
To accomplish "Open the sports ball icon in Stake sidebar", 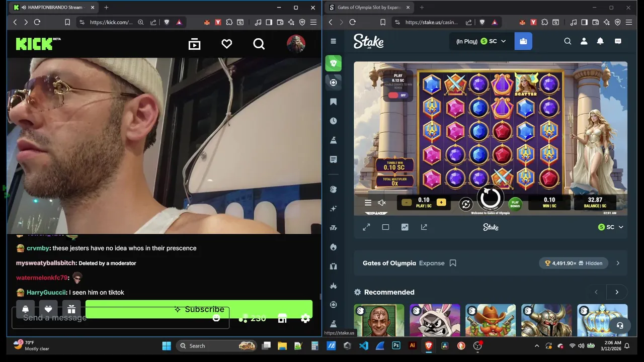I will click(x=333, y=82).
